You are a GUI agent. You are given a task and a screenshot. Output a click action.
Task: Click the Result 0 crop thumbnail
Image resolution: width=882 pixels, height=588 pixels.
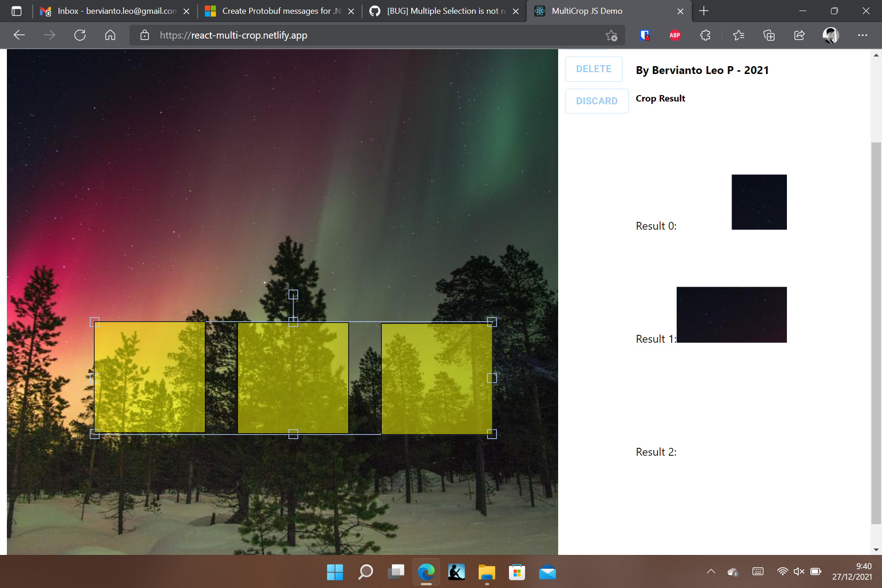(759, 202)
